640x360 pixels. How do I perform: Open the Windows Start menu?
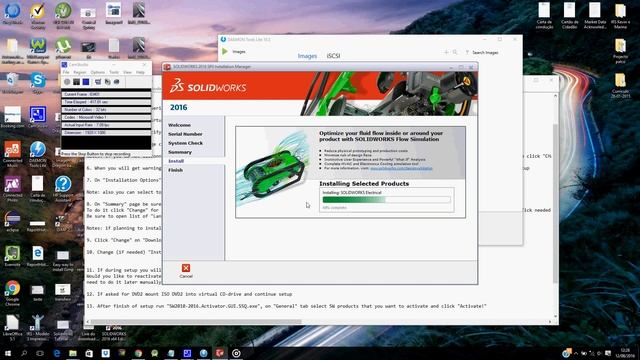tap(8, 353)
